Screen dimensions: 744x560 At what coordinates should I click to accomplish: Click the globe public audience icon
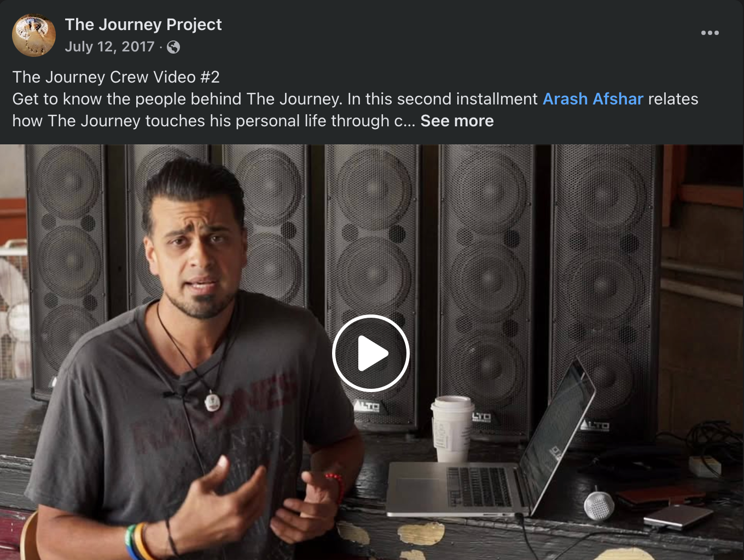(173, 48)
